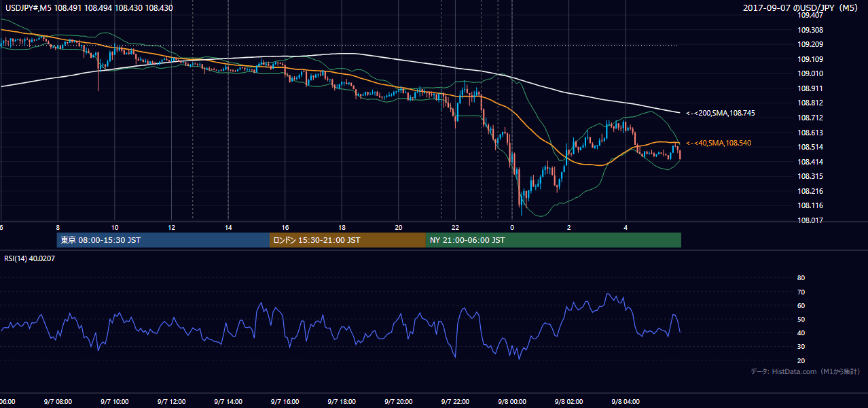Click the 9/8 04:00 bottom time label
The image size is (868, 408).
[x=626, y=402]
